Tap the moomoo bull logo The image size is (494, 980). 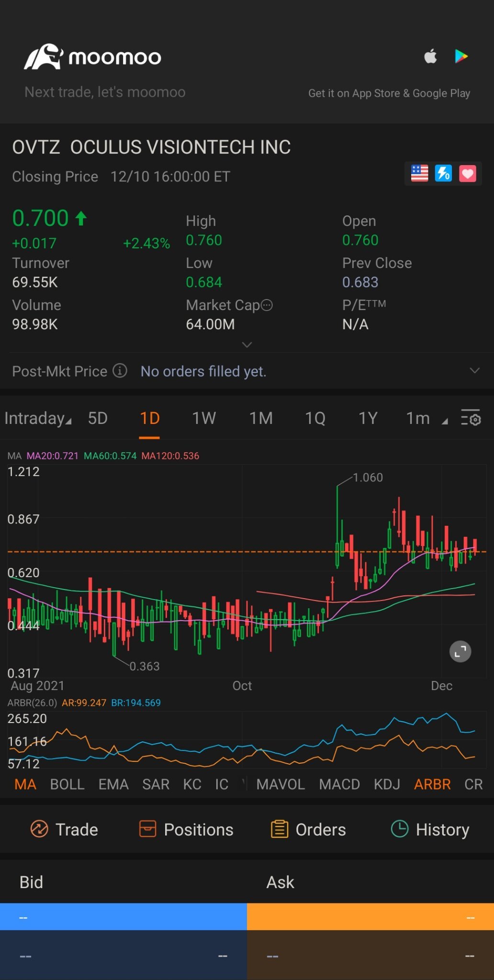click(x=44, y=57)
